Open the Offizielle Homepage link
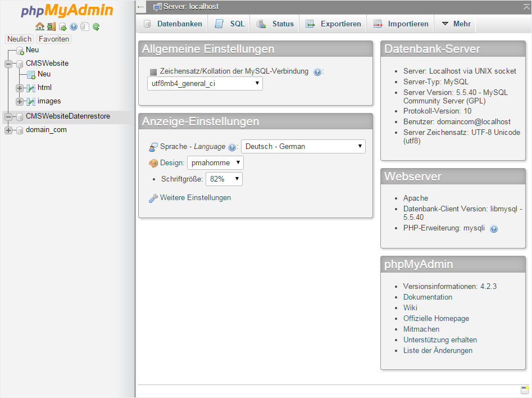This screenshot has width=532, height=398. [436, 319]
